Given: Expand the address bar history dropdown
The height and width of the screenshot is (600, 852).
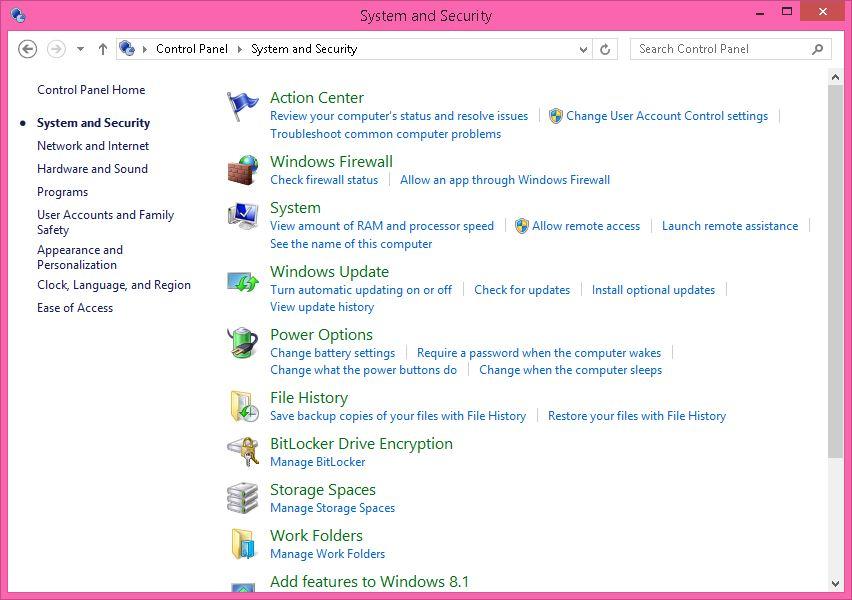Looking at the screenshot, I should click(583, 49).
